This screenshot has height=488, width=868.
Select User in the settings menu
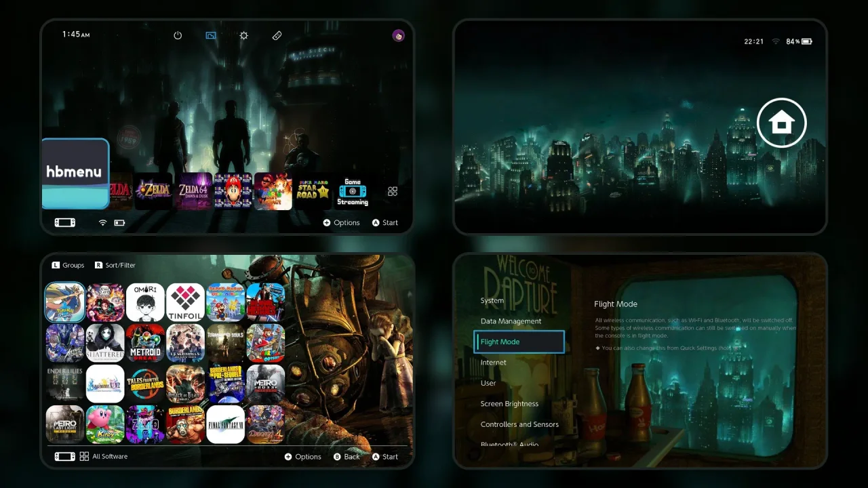point(488,383)
